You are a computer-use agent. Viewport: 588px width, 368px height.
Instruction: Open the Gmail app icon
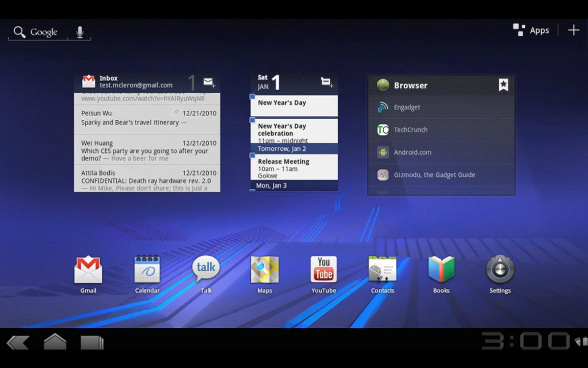(x=88, y=270)
